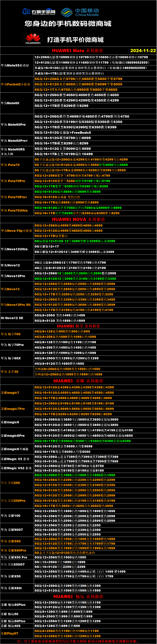Select the 荣耀 畅玩50 model cell

tap(17, 614)
